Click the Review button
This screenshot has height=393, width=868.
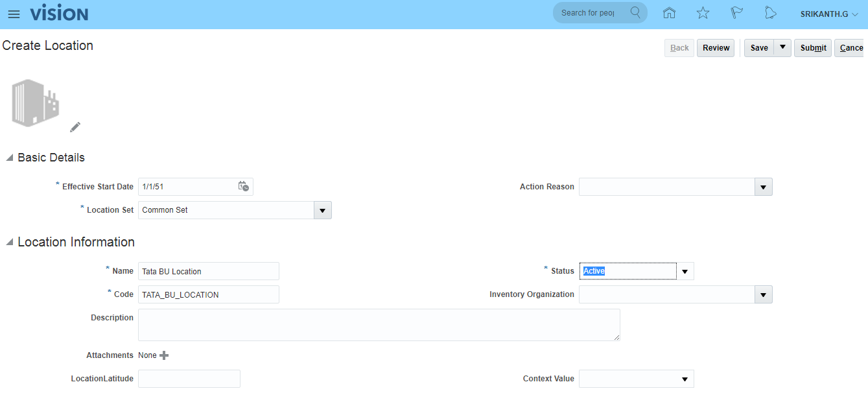716,48
